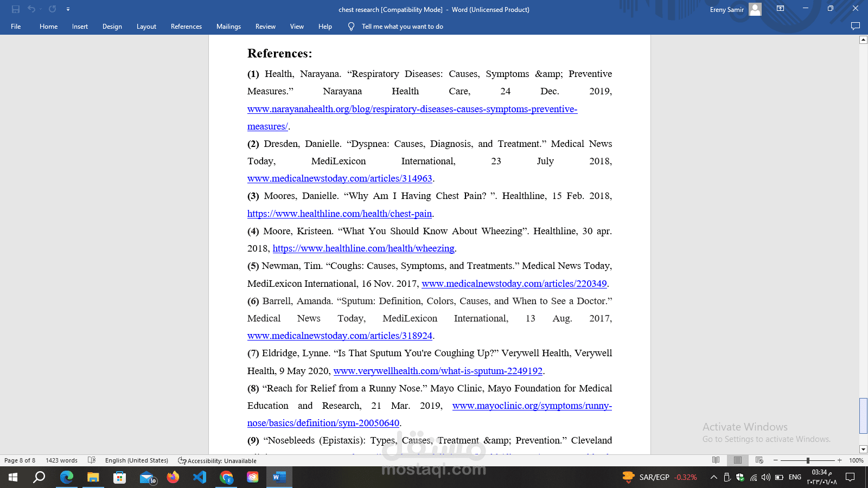Click the Repeat/Redo icon
The width and height of the screenshot is (868, 488).
[53, 9]
